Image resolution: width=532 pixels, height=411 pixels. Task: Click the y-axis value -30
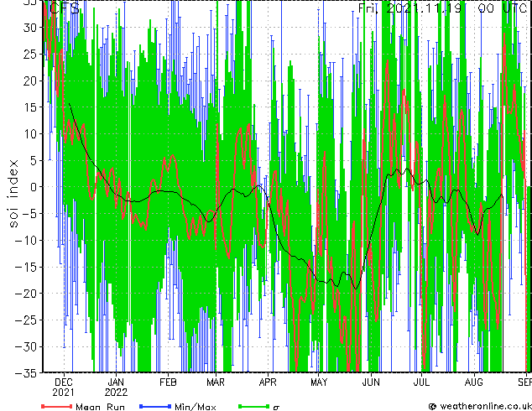click(x=27, y=347)
